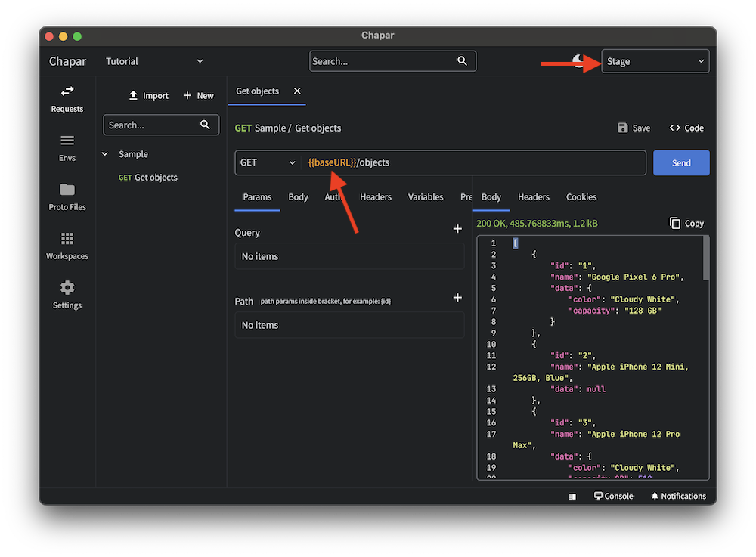Viewport: 756px width, 557px height.
Task: Send the Get objects request
Action: tap(680, 162)
